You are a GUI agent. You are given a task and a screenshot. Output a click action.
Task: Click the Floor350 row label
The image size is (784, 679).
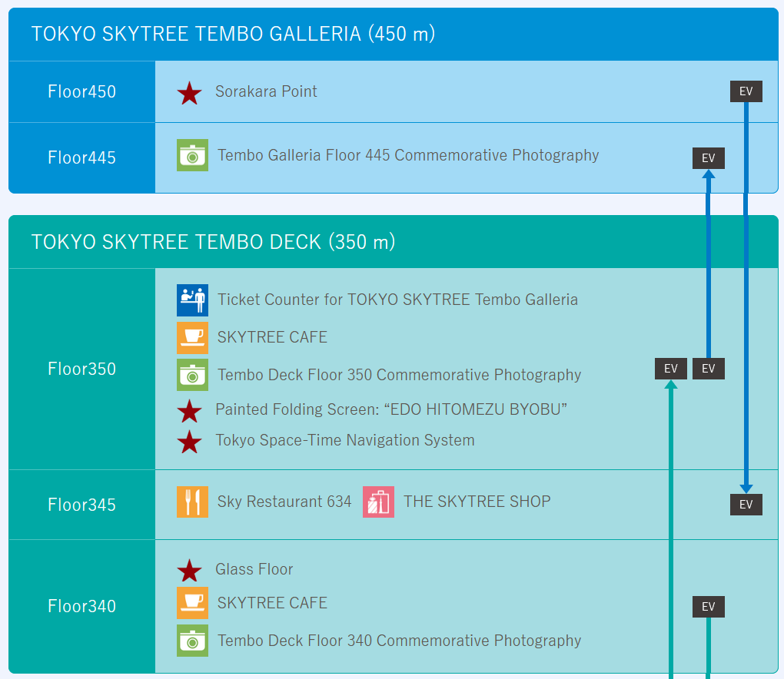pos(82,369)
